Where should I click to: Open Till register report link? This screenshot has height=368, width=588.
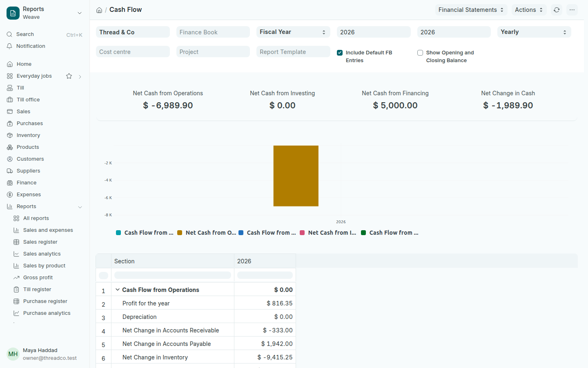(x=48, y=289)
